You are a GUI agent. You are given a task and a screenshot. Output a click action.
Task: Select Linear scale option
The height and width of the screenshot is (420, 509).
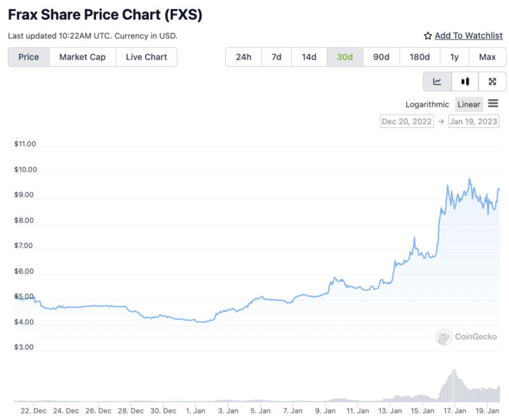[469, 104]
